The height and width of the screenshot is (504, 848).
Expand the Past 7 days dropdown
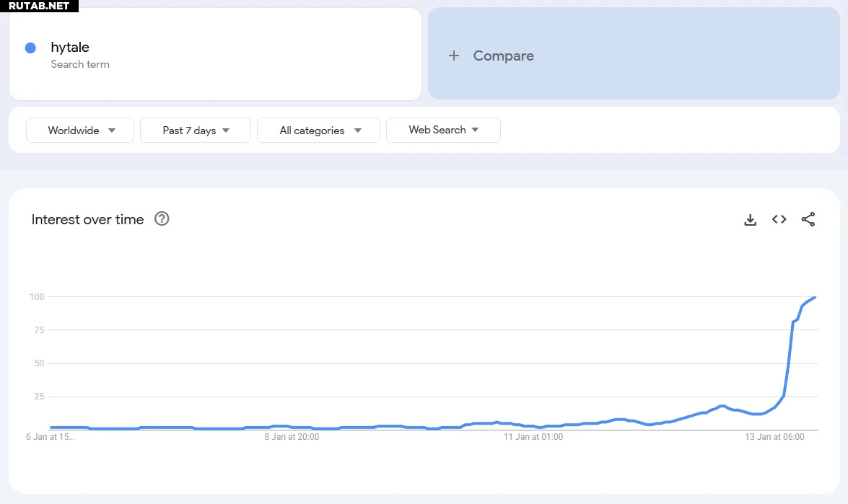(196, 131)
